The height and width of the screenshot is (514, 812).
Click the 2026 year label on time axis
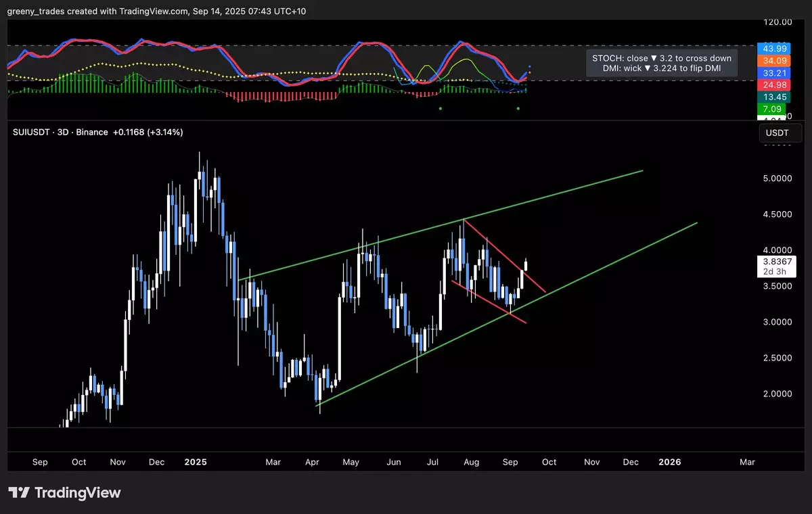pos(669,462)
